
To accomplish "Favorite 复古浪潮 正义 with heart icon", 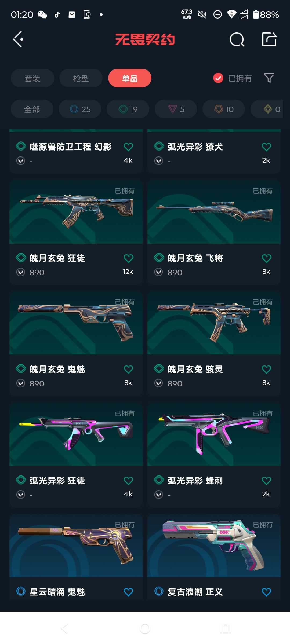I will (x=266, y=592).
